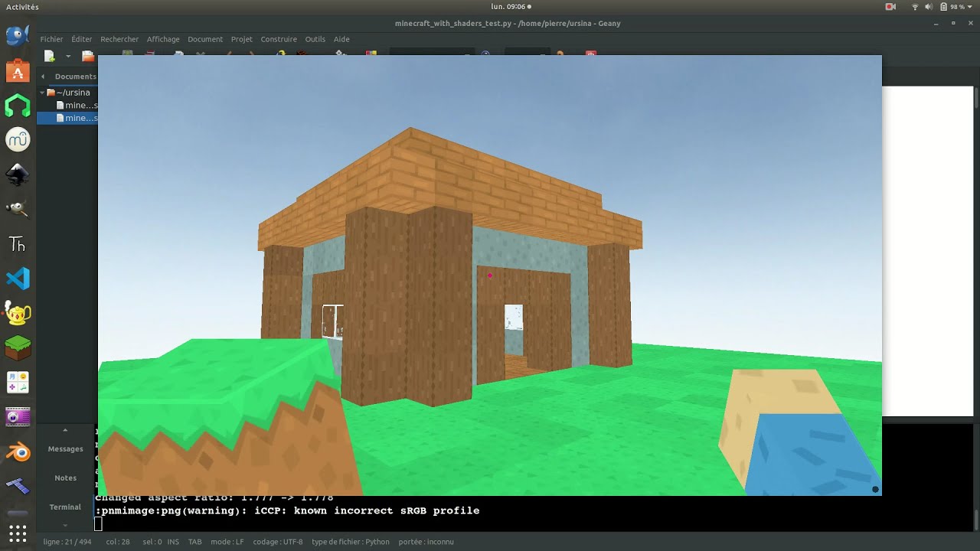The height and width of the screenshot is (551, 980).
Task: Show applications grid in the dock
Action: [x=18, y=533]
